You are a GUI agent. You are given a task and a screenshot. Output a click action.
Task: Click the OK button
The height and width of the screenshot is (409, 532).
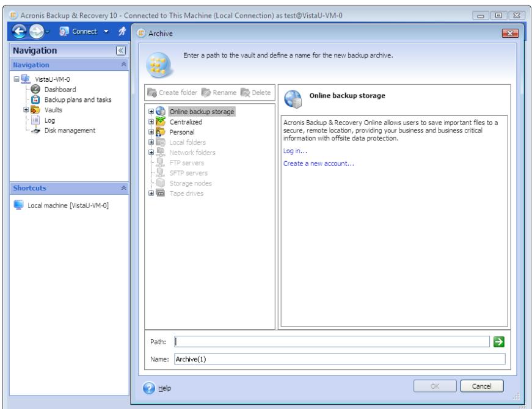[435, 386]
